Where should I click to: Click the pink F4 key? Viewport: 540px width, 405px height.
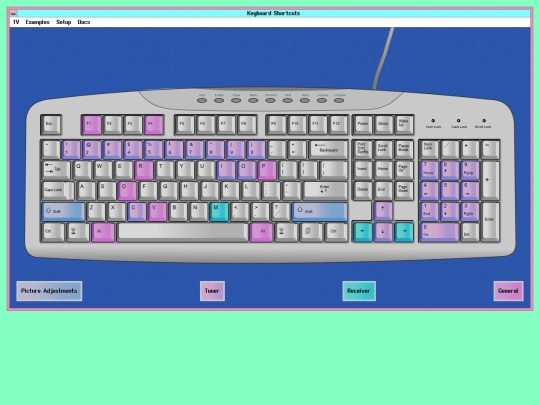[x=154, y=125]
